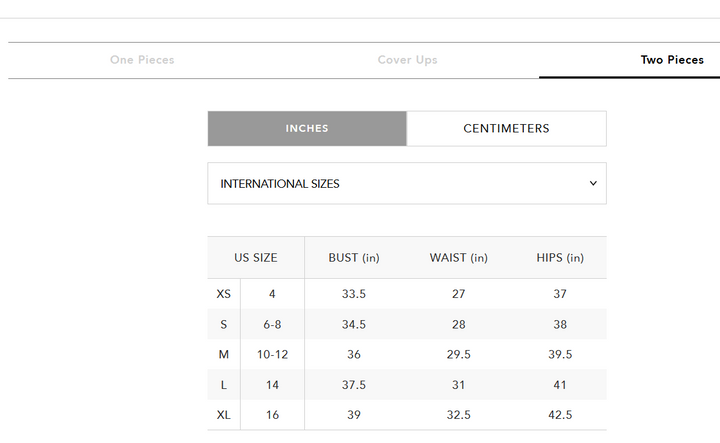Click the BUST (in) column header
This screenshot has width=720, height=443.
(354, 258)
